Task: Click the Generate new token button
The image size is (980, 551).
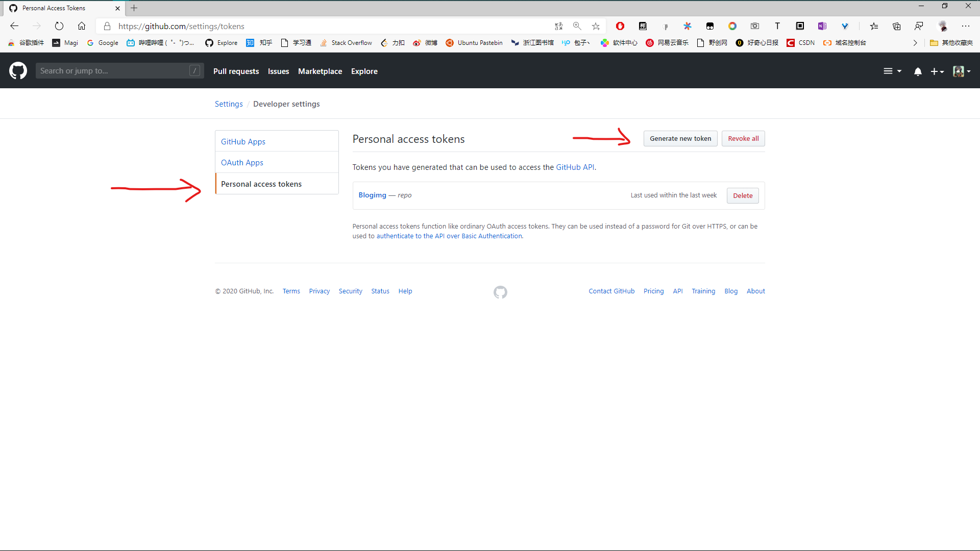Action: pos(680,139)
